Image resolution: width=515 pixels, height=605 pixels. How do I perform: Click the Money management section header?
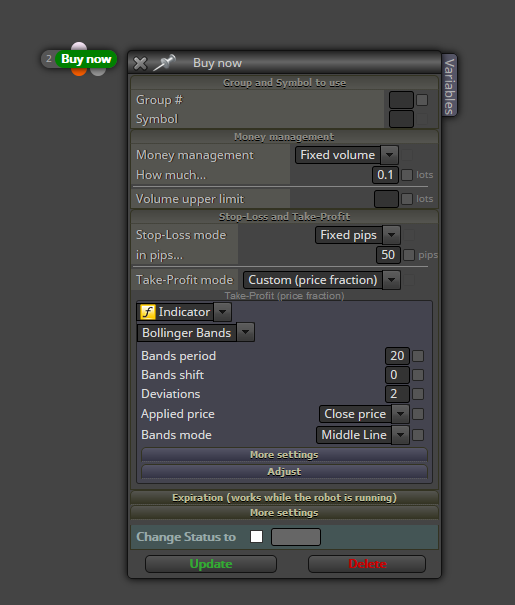284,137
